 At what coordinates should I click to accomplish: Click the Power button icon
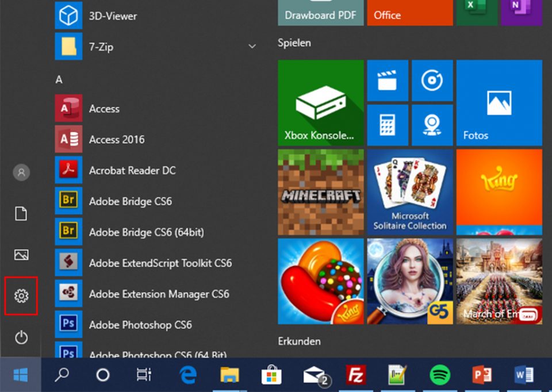21,337
